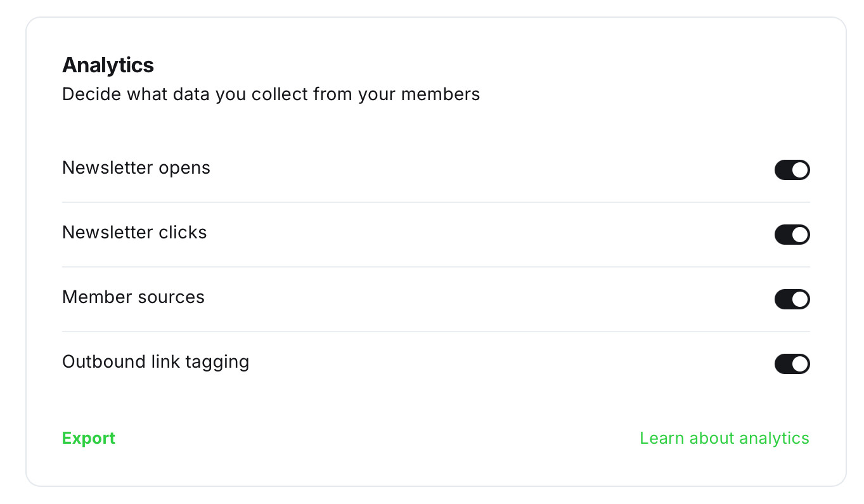Click the Member sources label text
This screenshot has height=504, width=864.
(133, 297)
